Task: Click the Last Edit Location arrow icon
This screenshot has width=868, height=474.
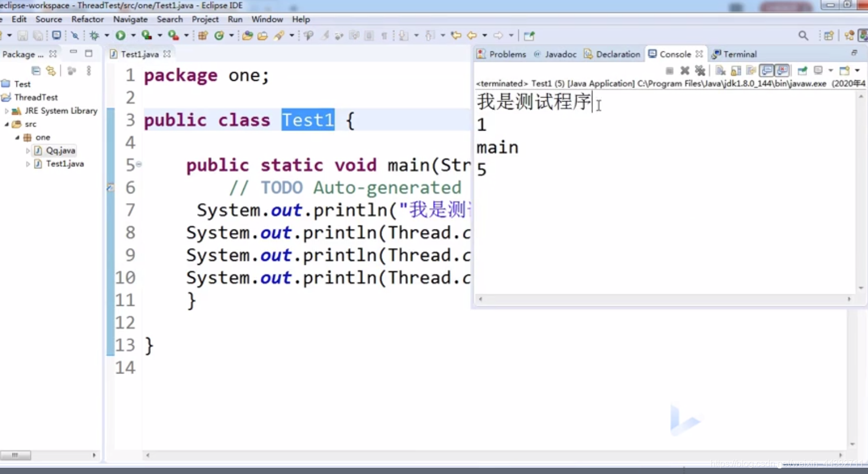Action: tap(456, 36)
